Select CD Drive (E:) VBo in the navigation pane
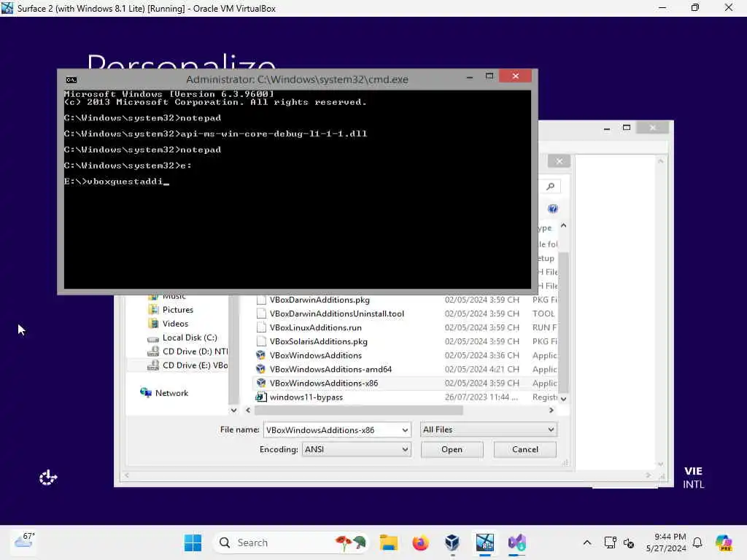 click(195, 365)
